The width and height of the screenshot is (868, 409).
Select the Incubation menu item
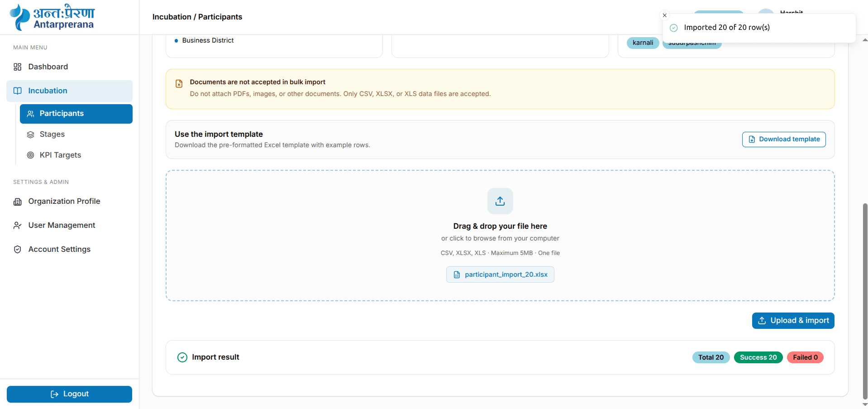point(69,91)
